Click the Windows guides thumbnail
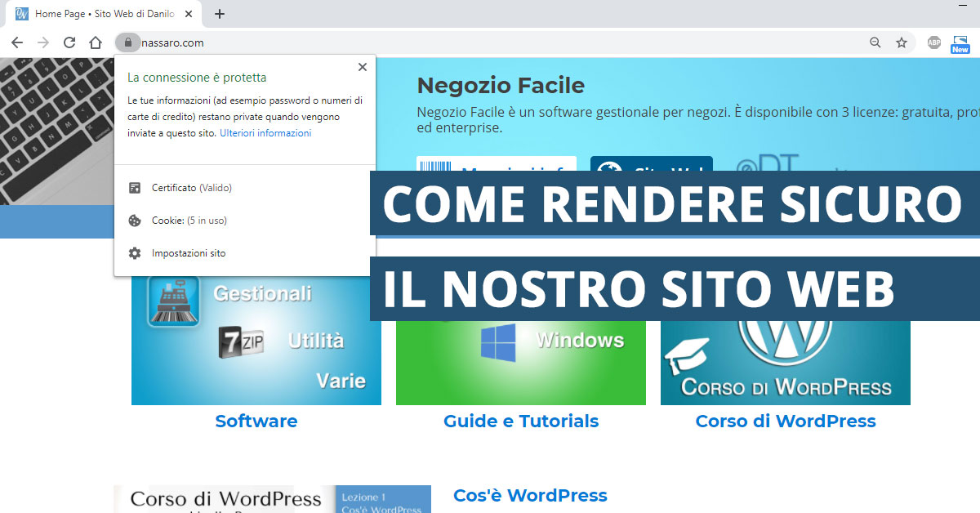Screen dimensions: 980x513 pos(521,363)
